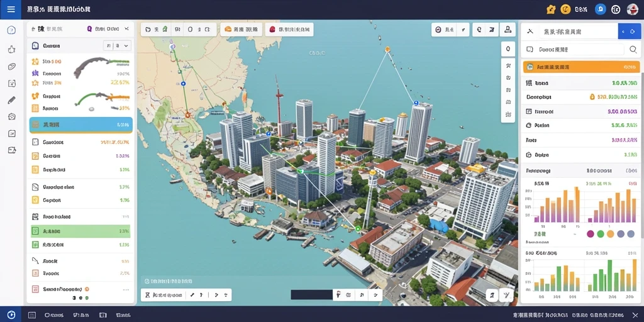Select the green highlighted row in the left panel
The height and width of the screenshot is (322, 644).
[x=80, y=231]
